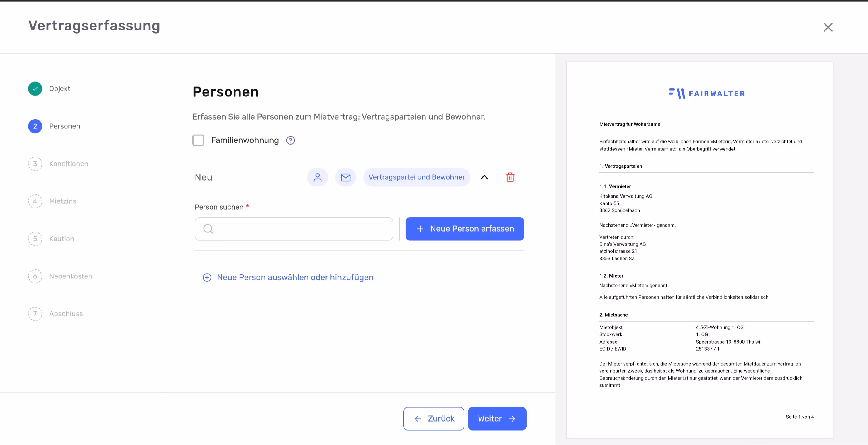Click Neue Person auswählen oder hinzufügen link
The image size is (868, 445).
pyautogui.click(x=295, y=277)
